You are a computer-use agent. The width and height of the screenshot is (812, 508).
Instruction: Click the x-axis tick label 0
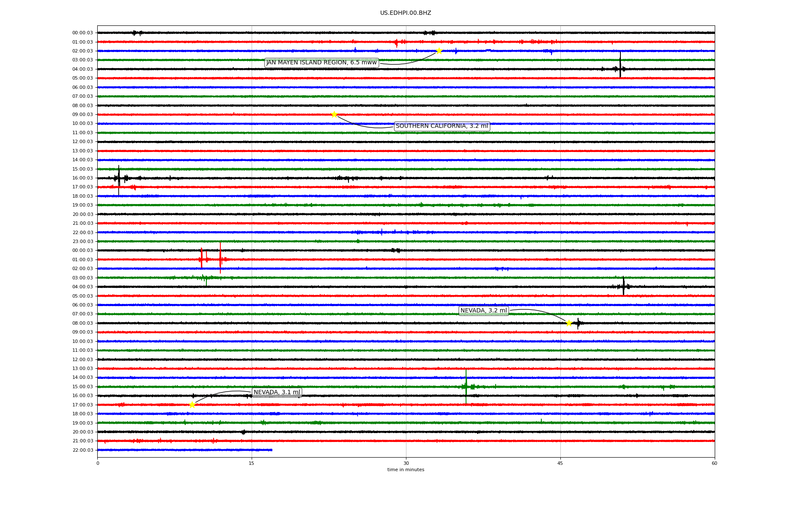tap(98, 463)
